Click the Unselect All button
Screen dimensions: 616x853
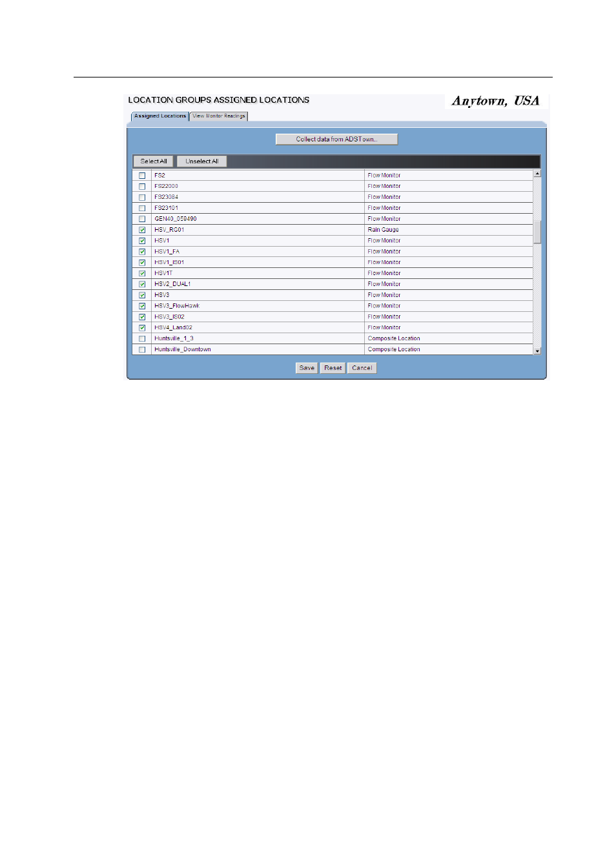201,161
